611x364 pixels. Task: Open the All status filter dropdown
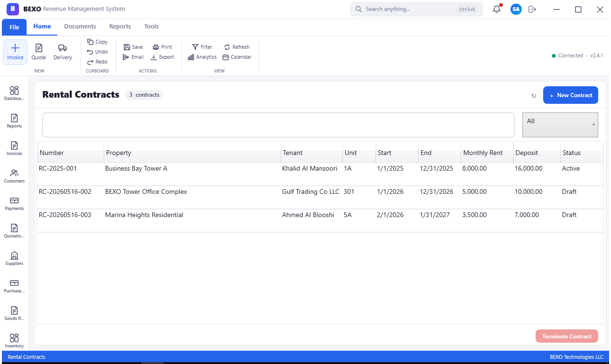pos(560,125)
